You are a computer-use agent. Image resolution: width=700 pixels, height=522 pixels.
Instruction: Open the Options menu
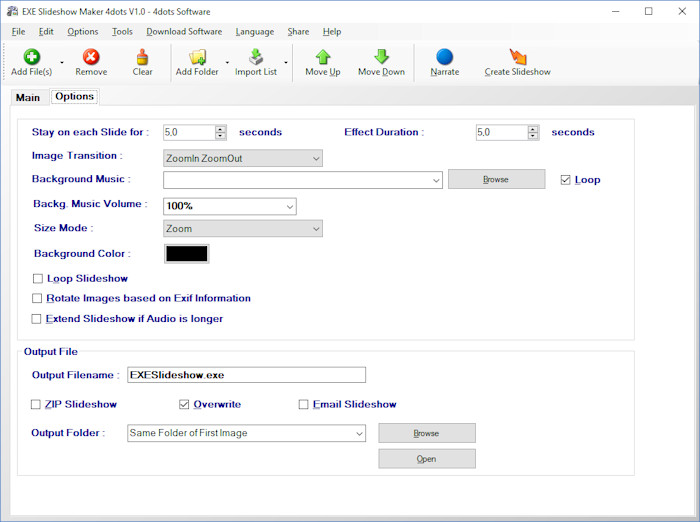(83, 32)
